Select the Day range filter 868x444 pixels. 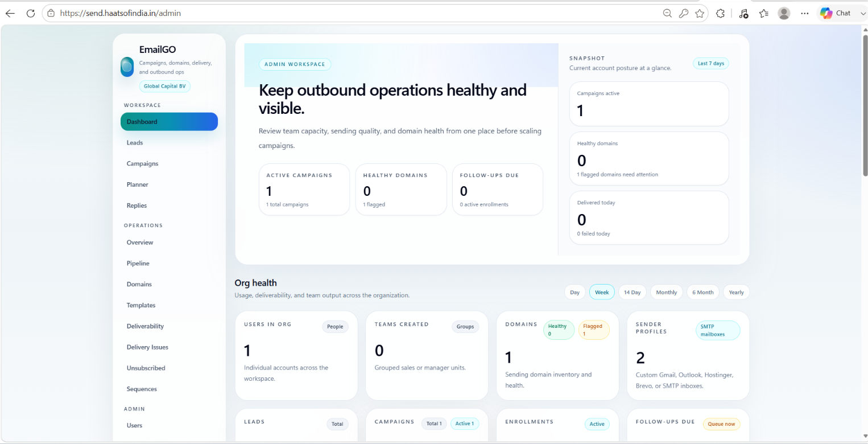(574, 292)
